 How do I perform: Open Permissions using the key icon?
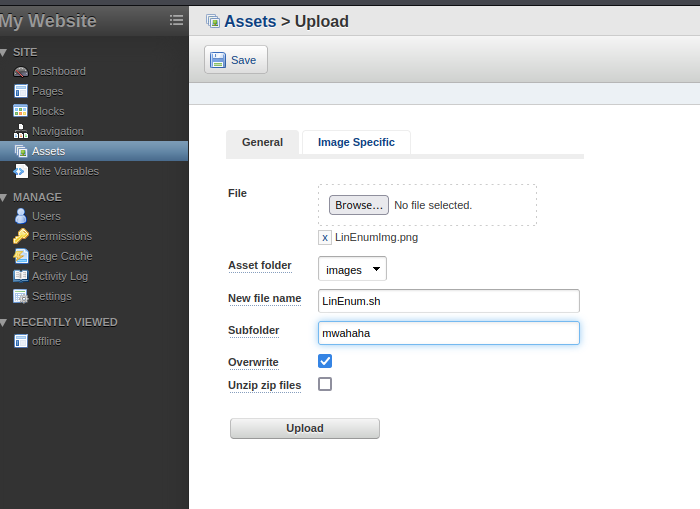tap(21, 236)
